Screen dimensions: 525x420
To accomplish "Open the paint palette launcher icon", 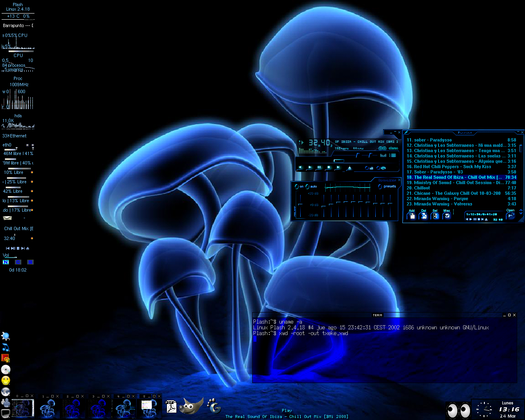I will pyautogui.click(x=6, y=358).
